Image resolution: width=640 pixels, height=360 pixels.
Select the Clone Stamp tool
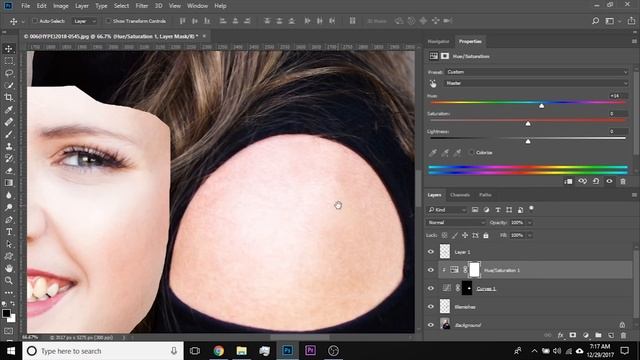click(x=9, y=147)
